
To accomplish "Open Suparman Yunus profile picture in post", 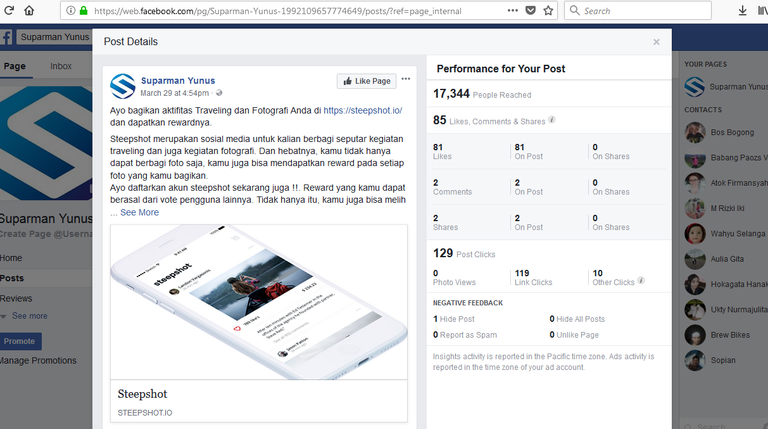I will pos(122,86).
